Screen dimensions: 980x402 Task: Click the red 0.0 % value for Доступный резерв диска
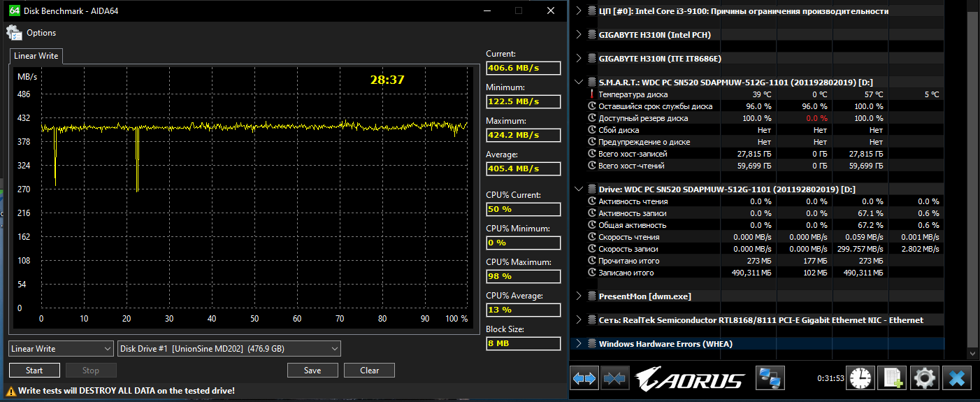point(816,118)
